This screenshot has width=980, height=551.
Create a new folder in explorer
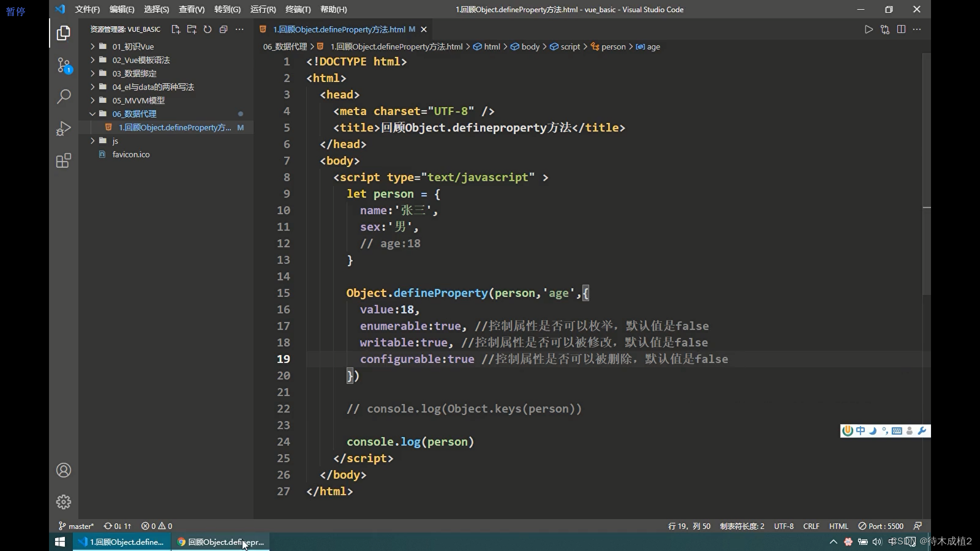[x=191, y=30]
